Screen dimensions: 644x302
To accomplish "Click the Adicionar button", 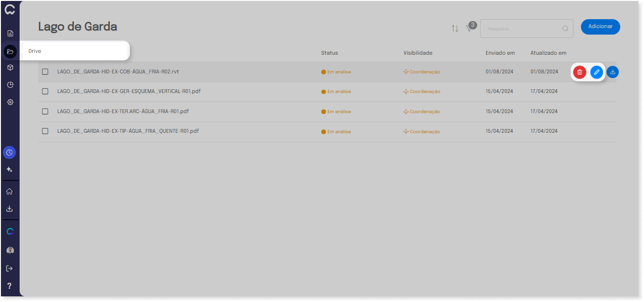I will 600,27.
